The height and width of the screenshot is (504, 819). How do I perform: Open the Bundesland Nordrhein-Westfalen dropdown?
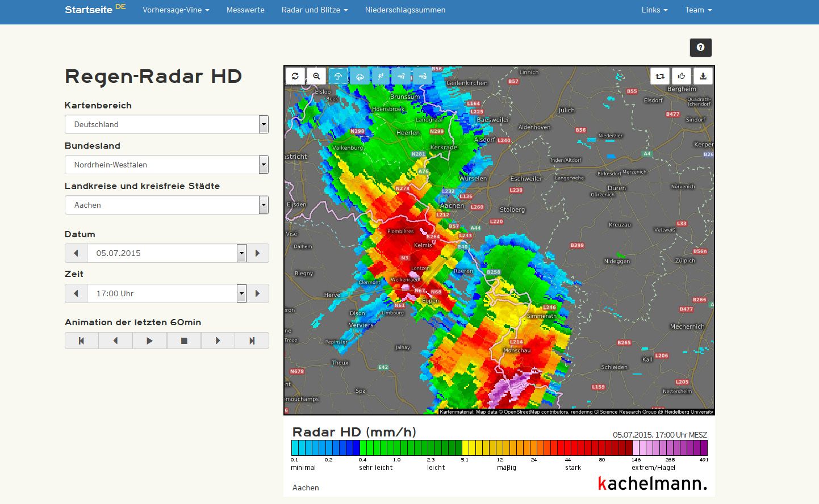point(166,165)
